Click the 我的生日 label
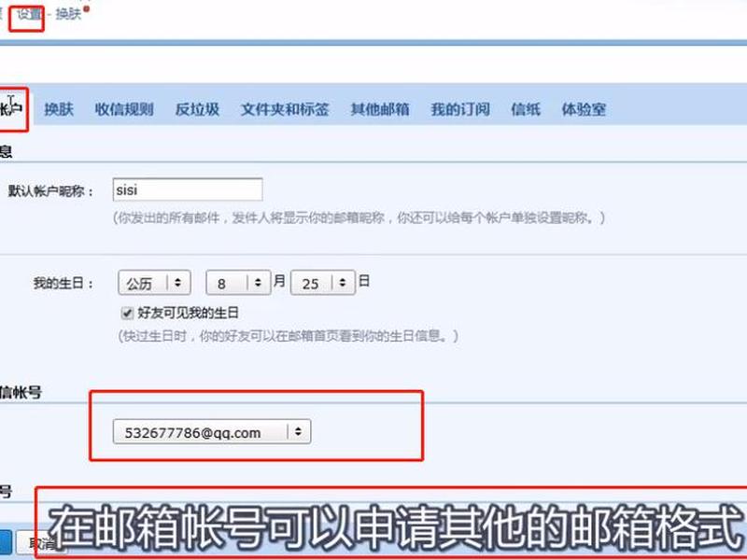 coord(63,284)
